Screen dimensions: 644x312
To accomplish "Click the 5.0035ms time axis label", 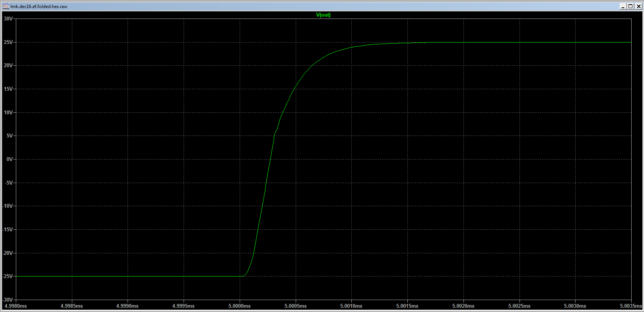I will click(x=631, y=306).
